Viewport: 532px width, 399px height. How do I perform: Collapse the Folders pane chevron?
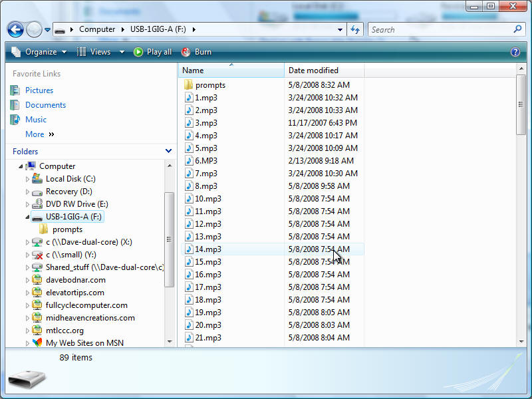(168, 152)
